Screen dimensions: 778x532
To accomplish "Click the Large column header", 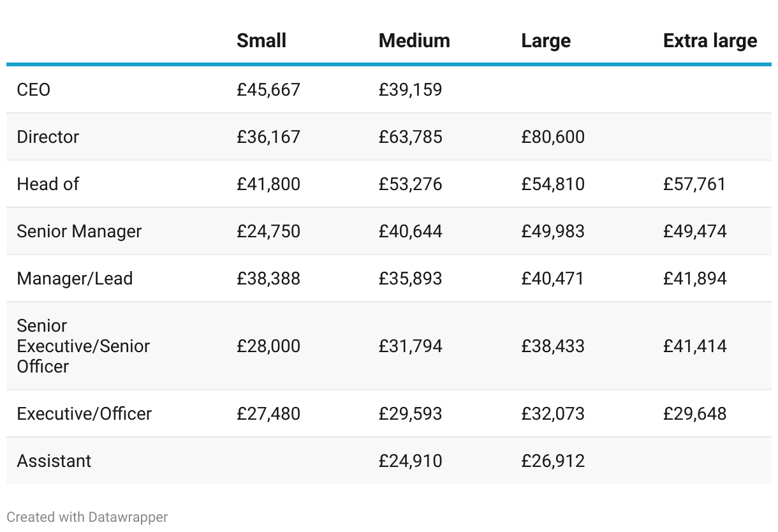I will pos(546,41).
